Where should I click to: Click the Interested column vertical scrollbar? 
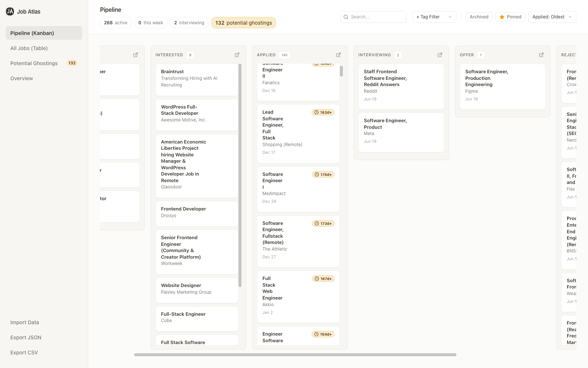pyautogui.click(x=240, y=176)
